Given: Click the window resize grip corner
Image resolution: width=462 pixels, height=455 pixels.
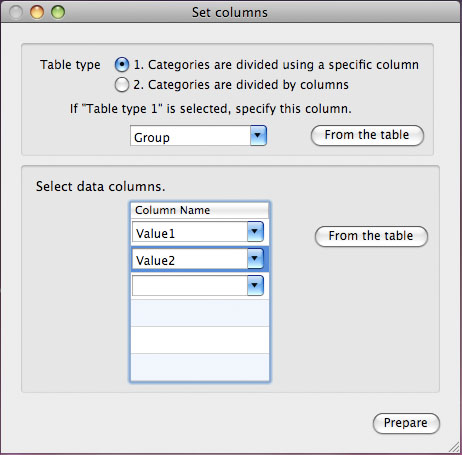Looking at the screenshot, I should pyautogui.click(x=455, y=447).
